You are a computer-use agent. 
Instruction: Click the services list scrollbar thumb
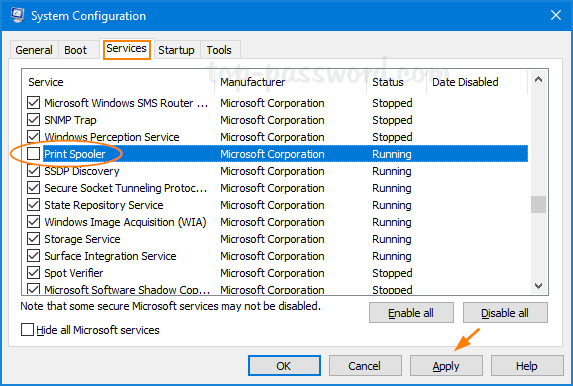tap(538, 204)
